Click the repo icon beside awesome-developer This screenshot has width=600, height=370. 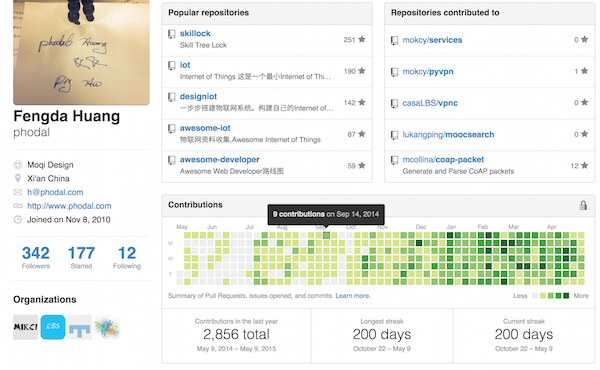172,160
